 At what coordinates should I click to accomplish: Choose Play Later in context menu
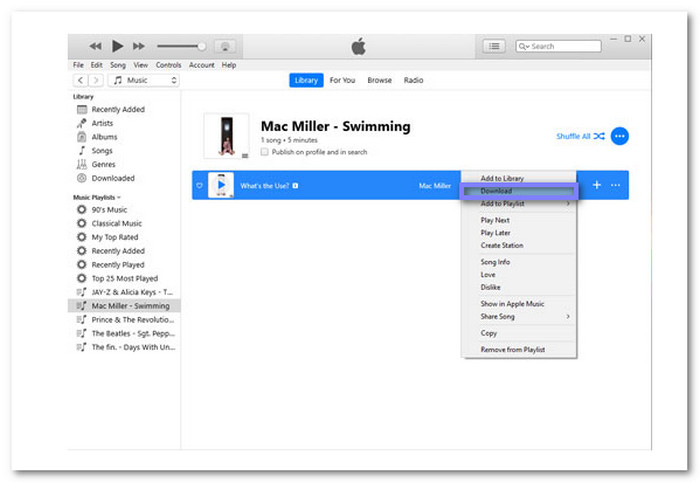[519, 233]
